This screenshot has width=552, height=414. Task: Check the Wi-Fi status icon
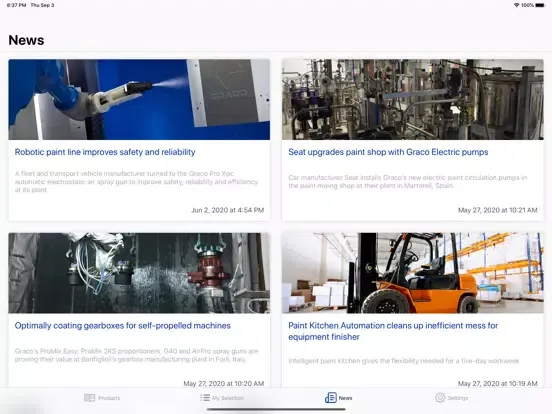(516, 5)
